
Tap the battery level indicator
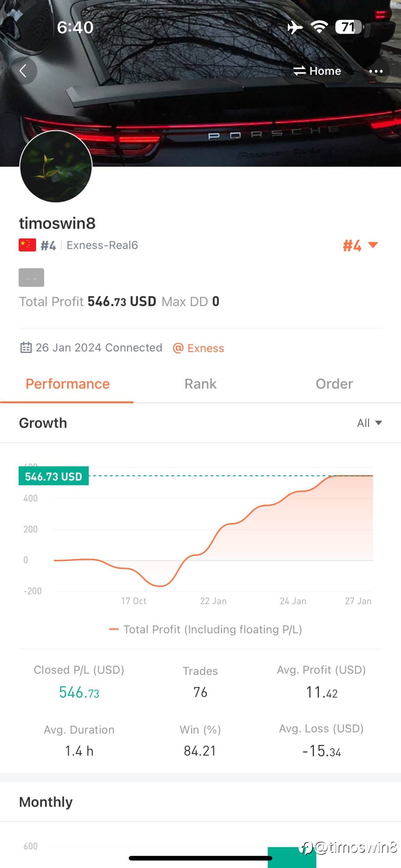click(x=349, y=27)
